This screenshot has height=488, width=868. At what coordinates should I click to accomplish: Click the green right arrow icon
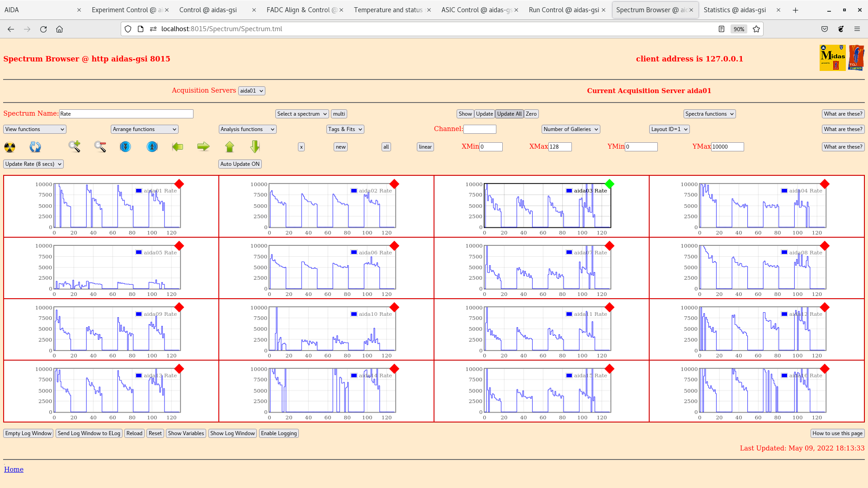click(203, 146)
